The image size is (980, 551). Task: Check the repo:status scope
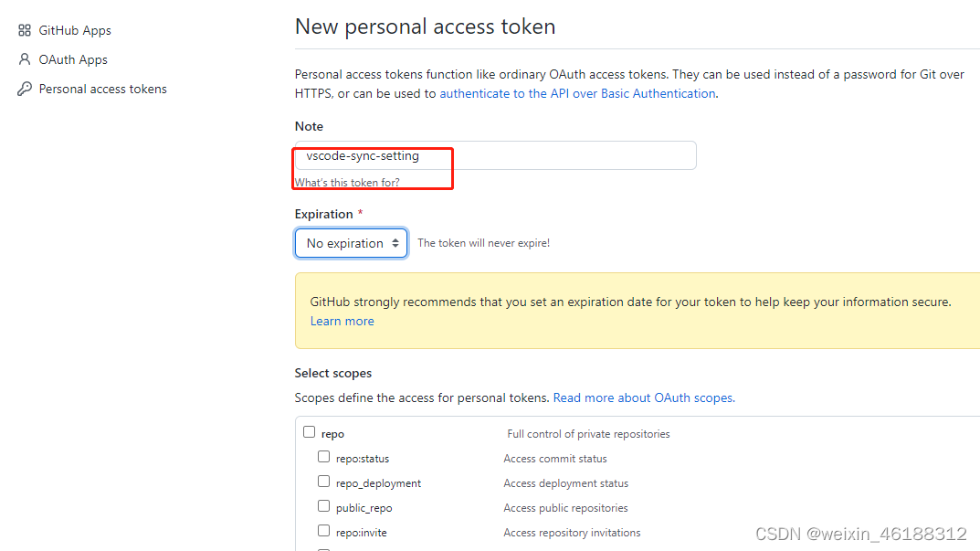pyautogui.click(x=324, y=457)
